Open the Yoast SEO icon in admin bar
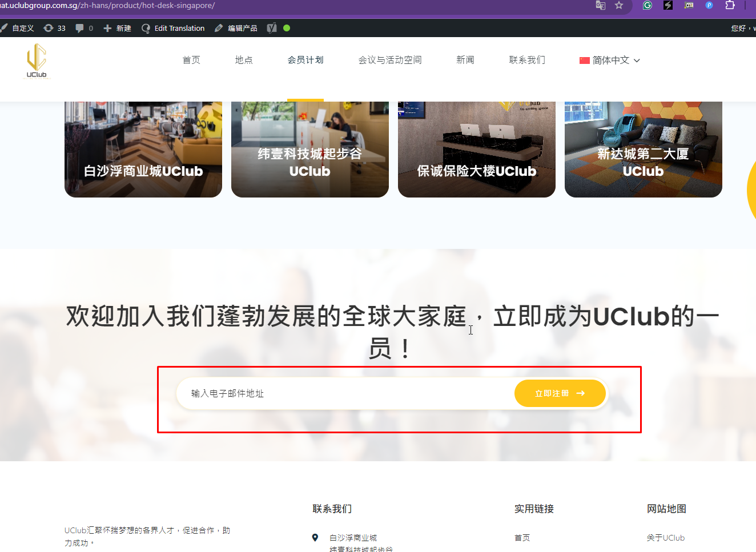This screenshot has width=756, height=552. [x=272, y=28]
